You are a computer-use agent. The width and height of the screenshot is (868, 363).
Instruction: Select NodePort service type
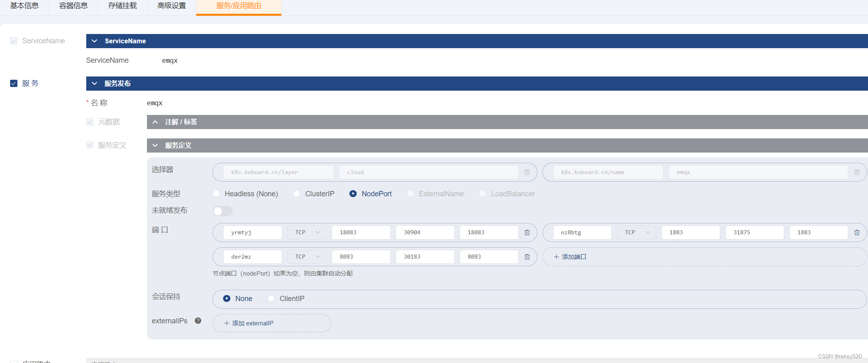353,194
